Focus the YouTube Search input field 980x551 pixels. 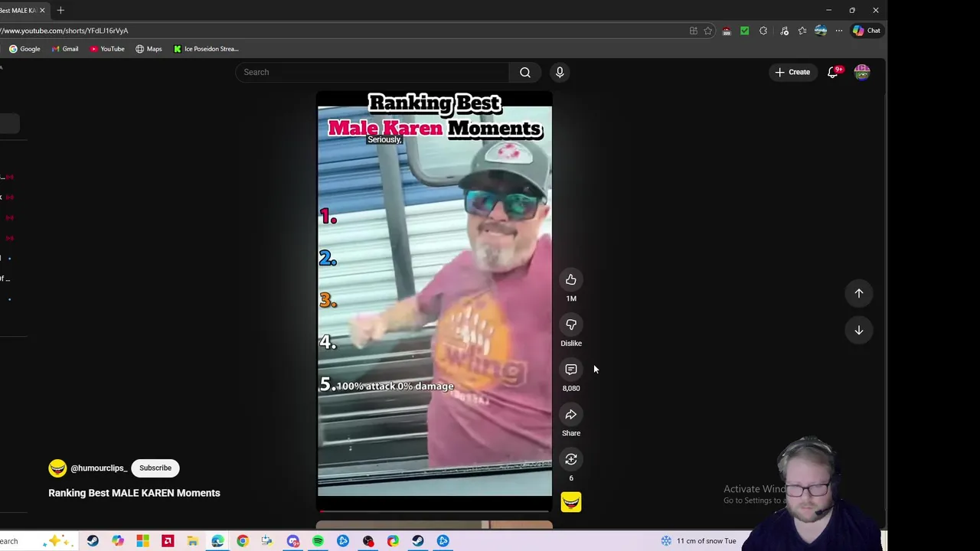click(372, 72)
